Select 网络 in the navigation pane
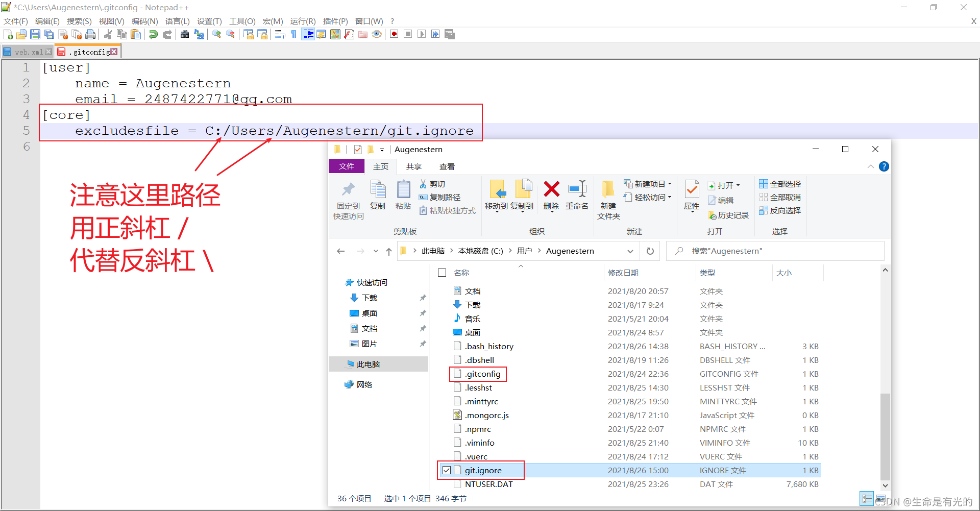 (x=364, y=384)
